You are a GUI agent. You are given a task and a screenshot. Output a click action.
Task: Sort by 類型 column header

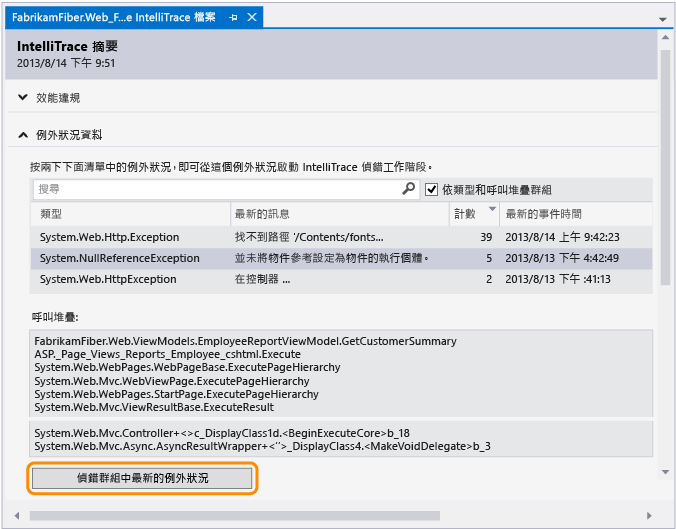[x=130, y=214]
